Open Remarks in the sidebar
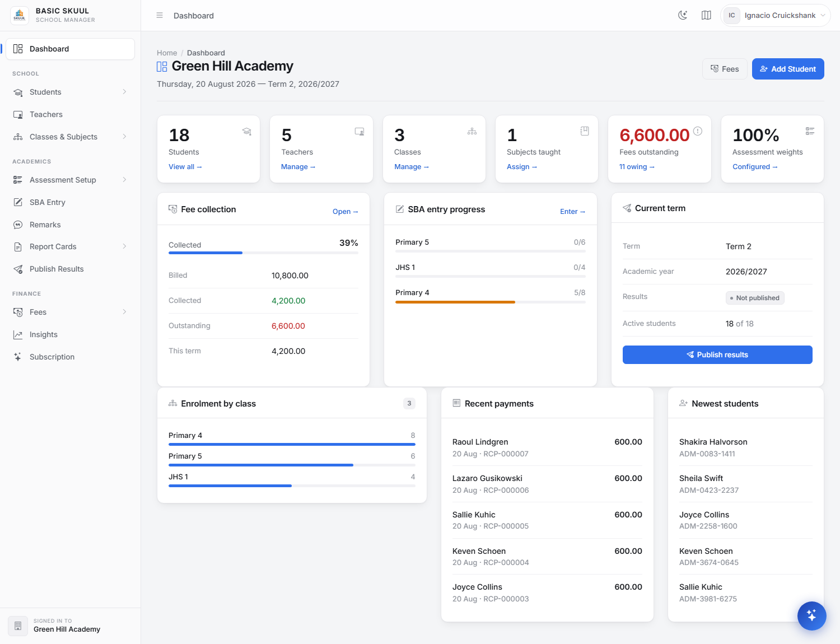Screen dimensions: 840x644 pyautogui.click(x=71, y=225)
